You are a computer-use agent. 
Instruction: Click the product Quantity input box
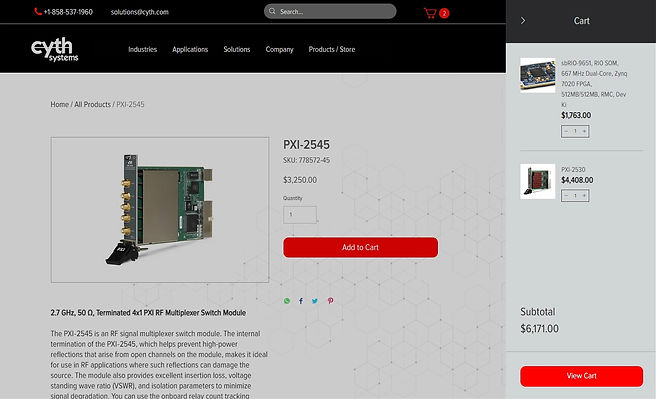click(300, 215)
